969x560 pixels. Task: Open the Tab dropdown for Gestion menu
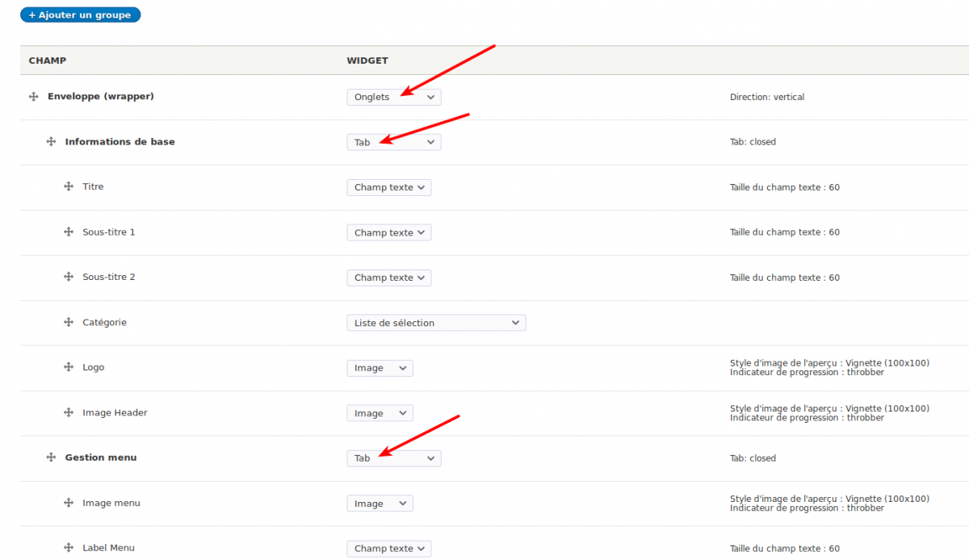[394, 459]
